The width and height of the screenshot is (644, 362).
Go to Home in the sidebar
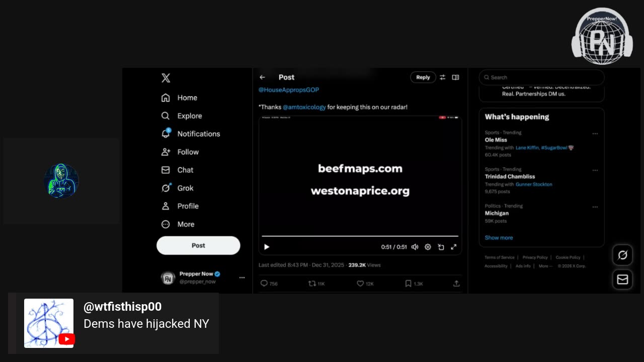point(179,98)
